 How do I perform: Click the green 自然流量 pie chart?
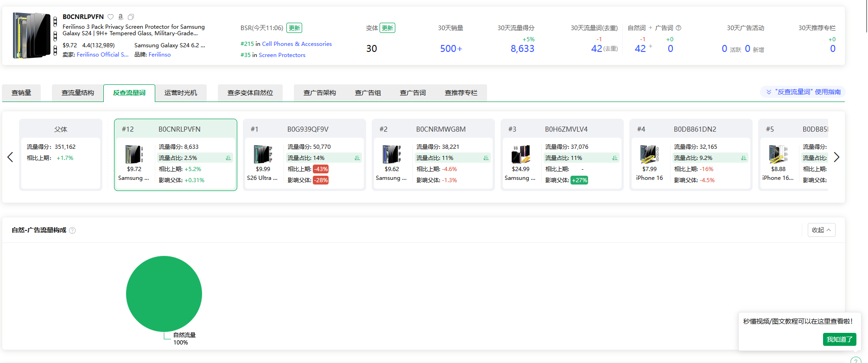coord(164,294)
